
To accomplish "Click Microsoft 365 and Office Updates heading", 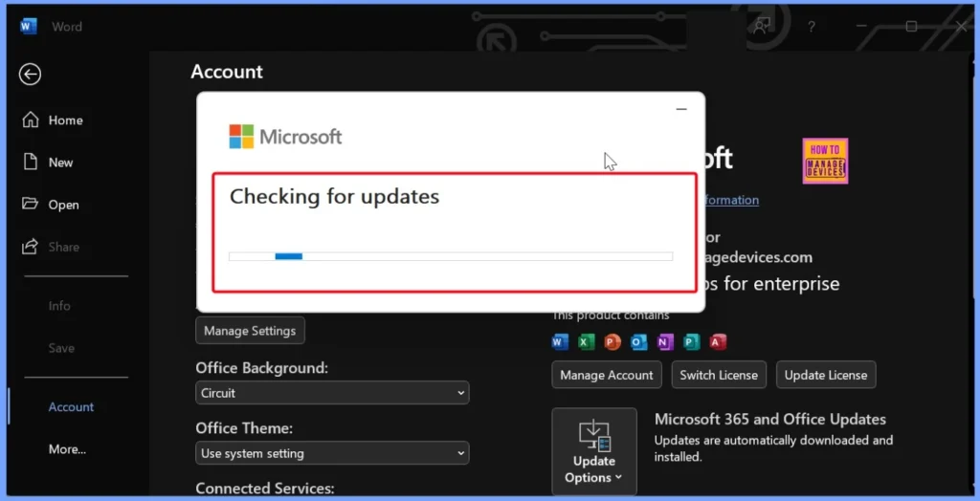I will point(770,419).
